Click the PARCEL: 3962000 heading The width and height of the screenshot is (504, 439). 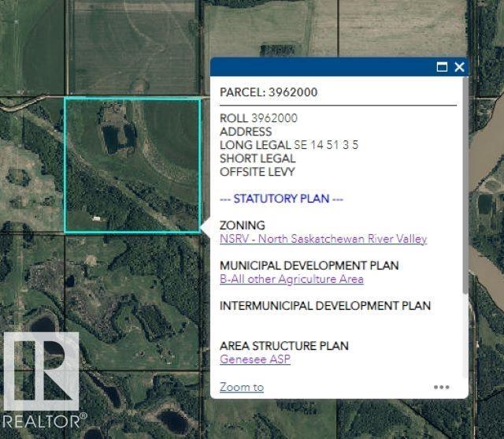pos(269,92)
